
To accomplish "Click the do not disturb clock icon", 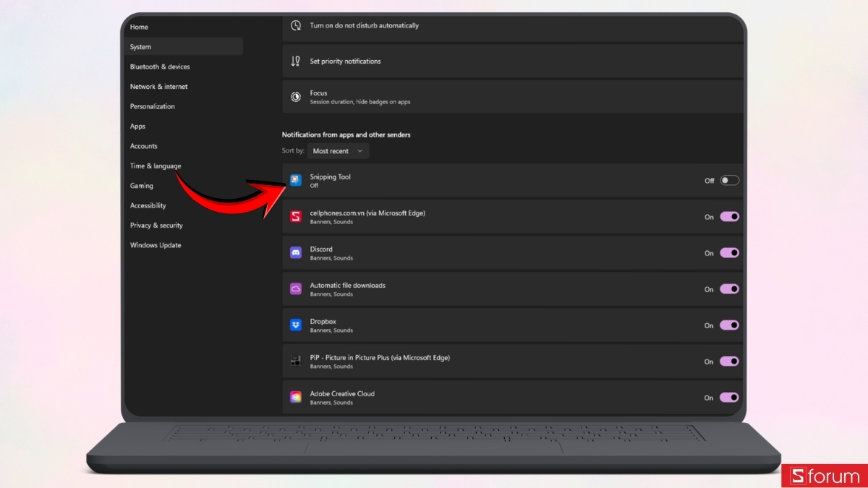I will pyautogui.click(x=295, y=25).
